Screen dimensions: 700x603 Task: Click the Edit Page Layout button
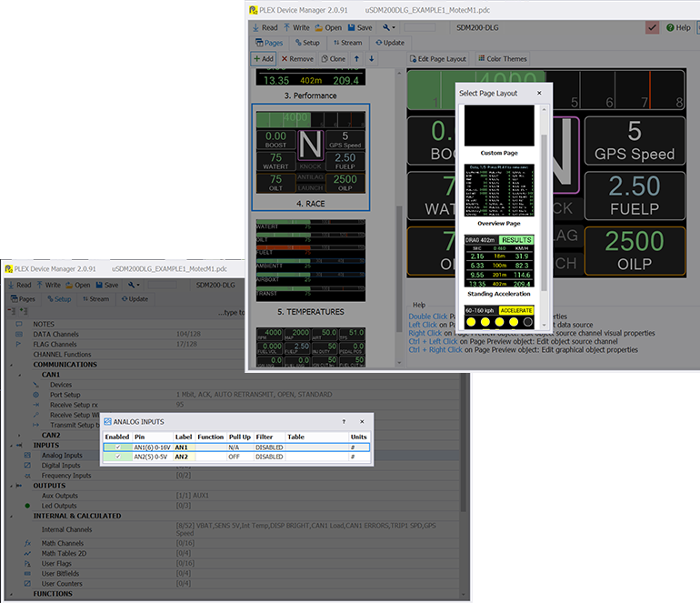pos(438,58)
